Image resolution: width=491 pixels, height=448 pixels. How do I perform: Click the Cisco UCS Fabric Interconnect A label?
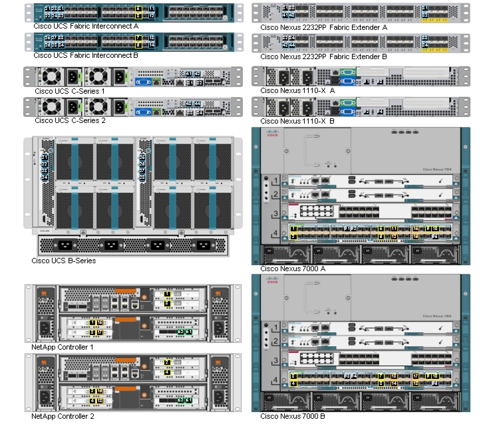pos(86,27)
